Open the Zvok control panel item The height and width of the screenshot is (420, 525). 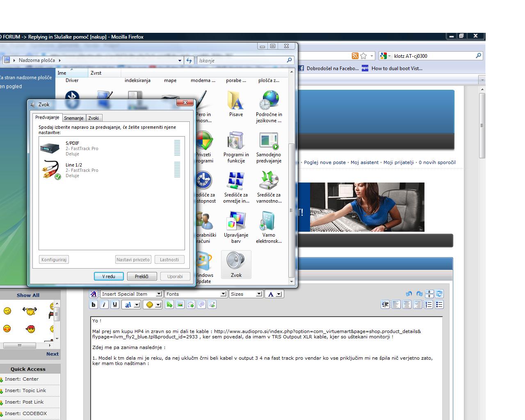point(236,265)
